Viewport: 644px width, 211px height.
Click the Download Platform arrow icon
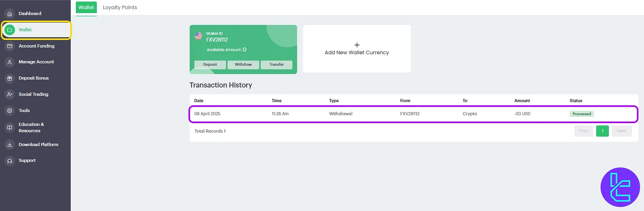9,145
